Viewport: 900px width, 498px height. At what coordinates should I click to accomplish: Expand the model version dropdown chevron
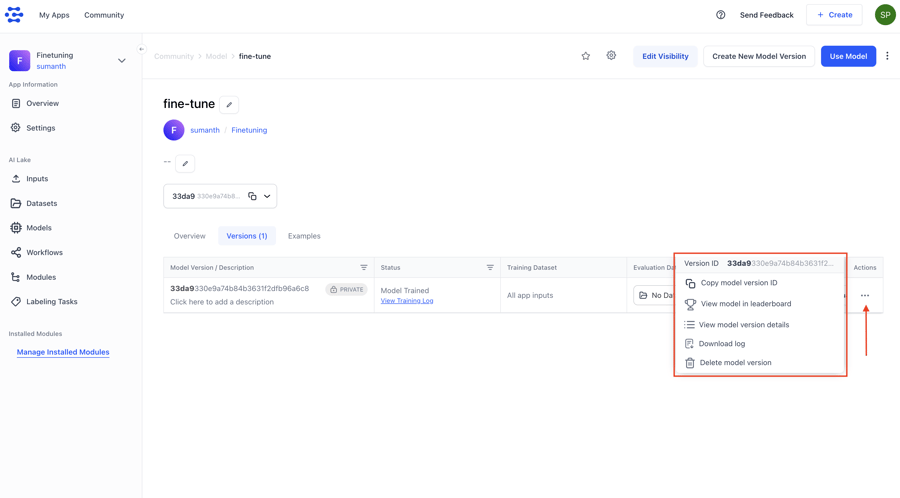[x=267, y=196]
